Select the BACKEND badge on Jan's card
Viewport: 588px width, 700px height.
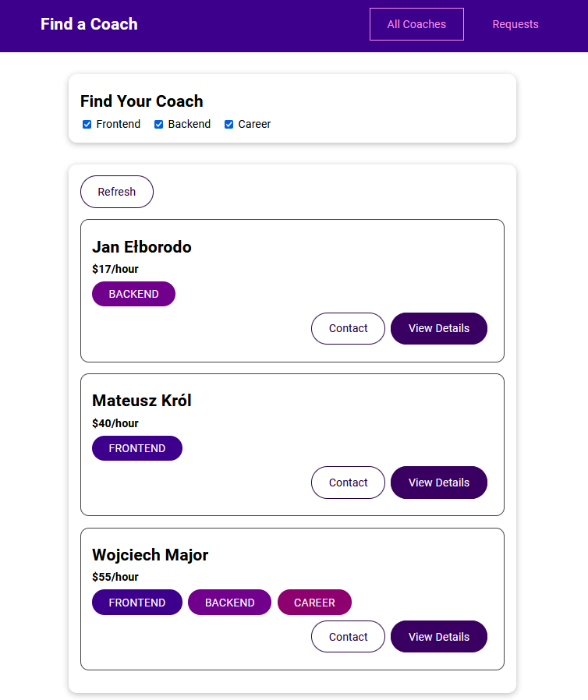[x=133, y=294]
